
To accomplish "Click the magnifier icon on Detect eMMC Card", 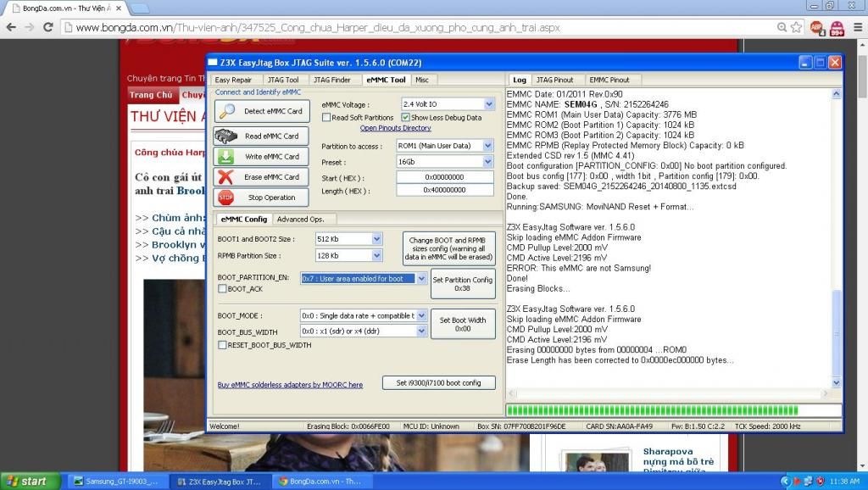I will [227, 111].
